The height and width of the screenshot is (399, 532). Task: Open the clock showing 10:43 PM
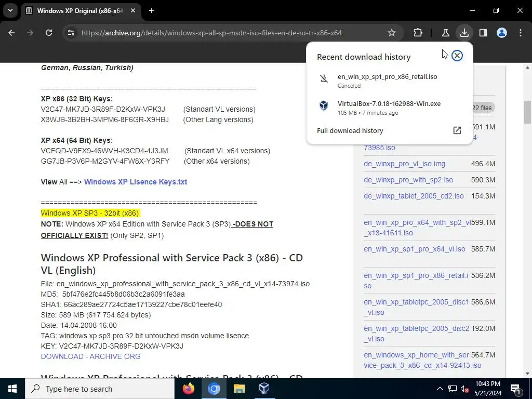pos(487,389)
